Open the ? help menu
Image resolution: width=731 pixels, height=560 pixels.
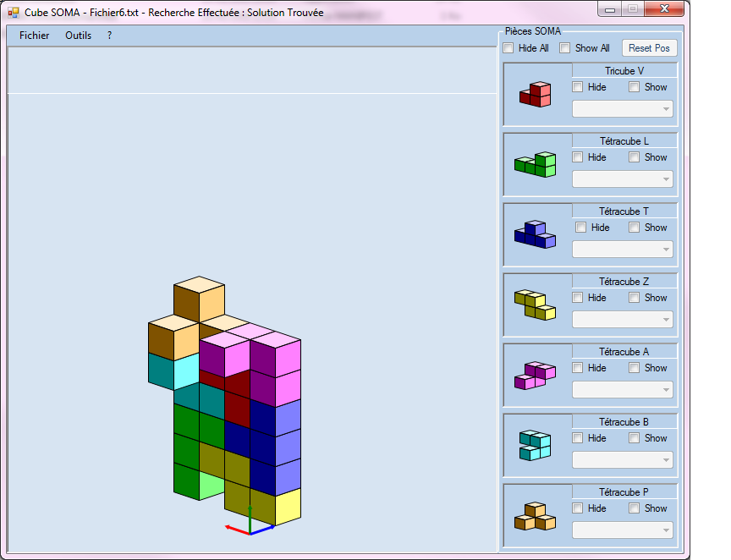109,36
